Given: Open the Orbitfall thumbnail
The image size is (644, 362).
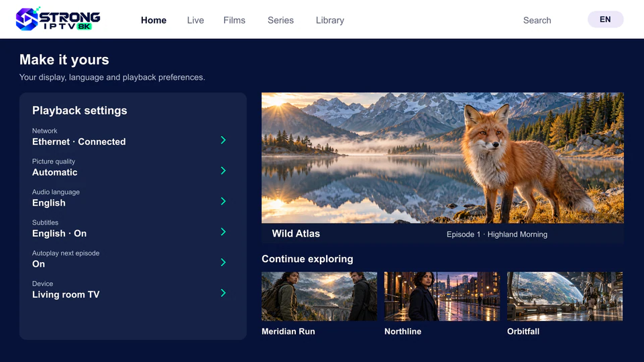Looking at the screenshot, I should [565, 296].
